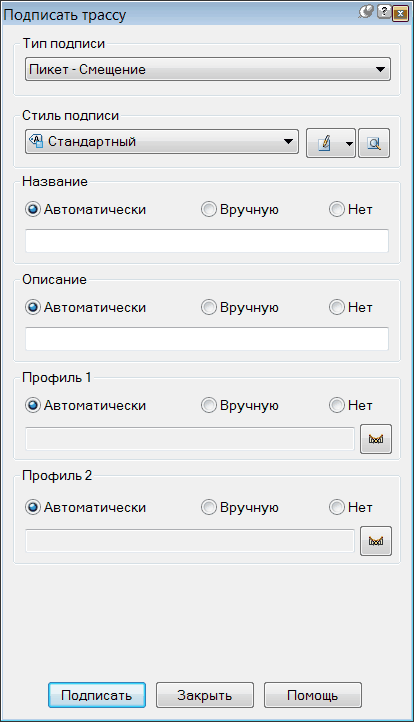Open the arrow beside the edit style button
This screenshot has height=722, width=414.
point(349,144)
